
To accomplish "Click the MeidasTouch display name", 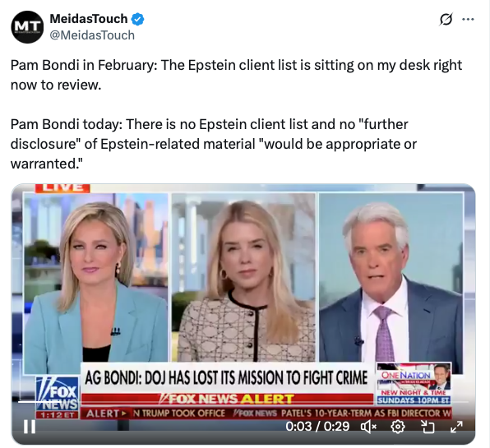I will click(89, 19).
